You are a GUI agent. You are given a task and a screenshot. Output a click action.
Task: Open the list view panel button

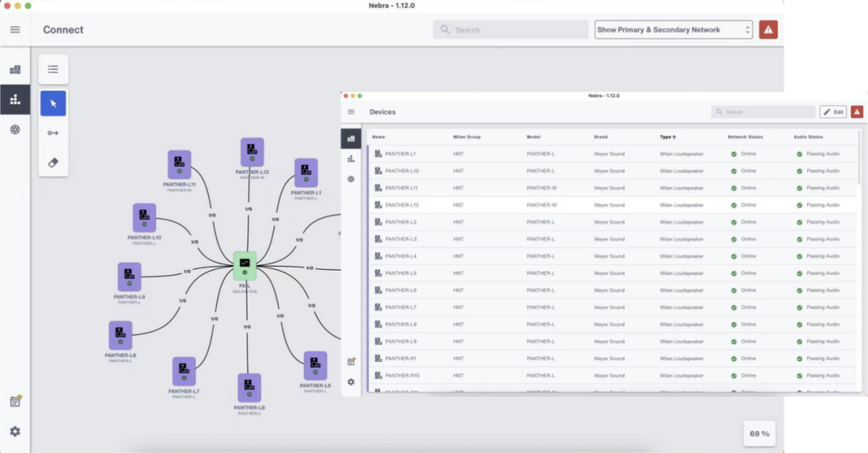[x=53, y=69]
